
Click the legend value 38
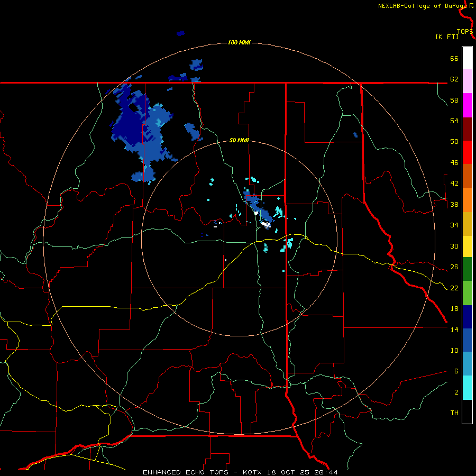pyautogui.click(x=454, y=205)
